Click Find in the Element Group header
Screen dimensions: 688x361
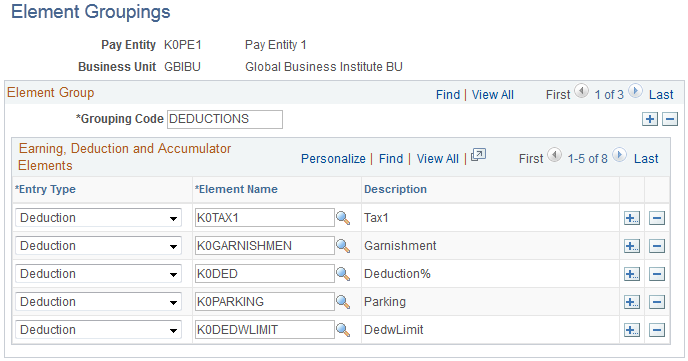point(448,95)
